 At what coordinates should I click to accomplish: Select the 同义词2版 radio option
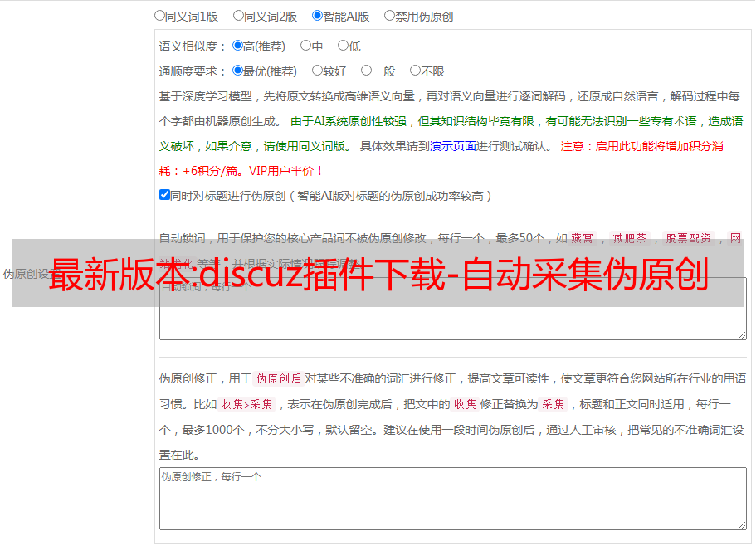tap(238, 16)
